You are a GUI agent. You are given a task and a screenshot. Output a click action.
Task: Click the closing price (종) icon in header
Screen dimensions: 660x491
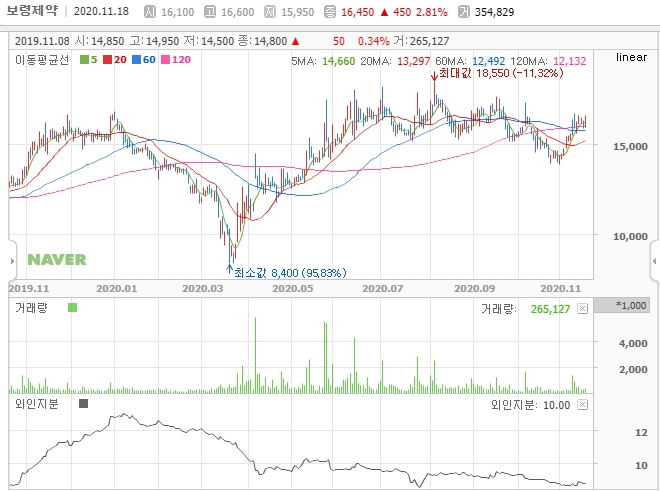pos(330,12)
